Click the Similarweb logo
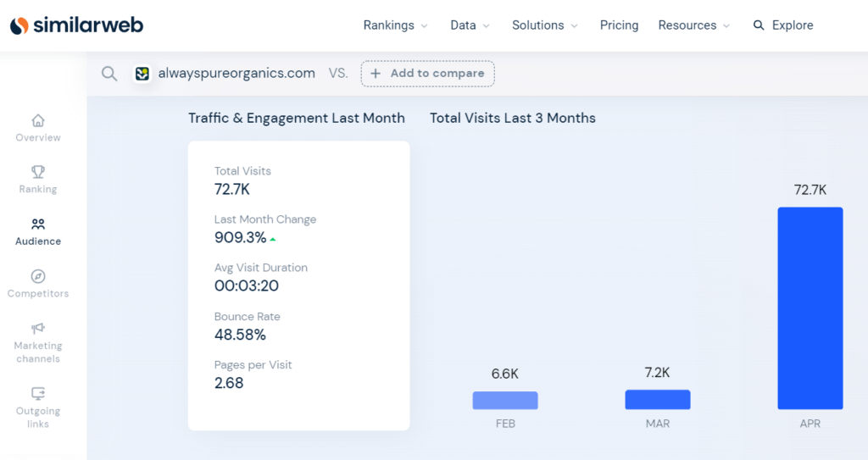Image resolution: width=868 pixels, height=460 pixels. pos(76,25)
